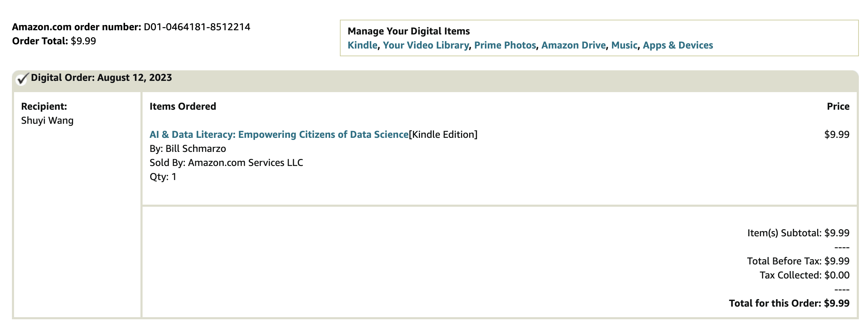Click the order number D01-0464181-8512214
The image size is (868, 327).
coord(197,27)
